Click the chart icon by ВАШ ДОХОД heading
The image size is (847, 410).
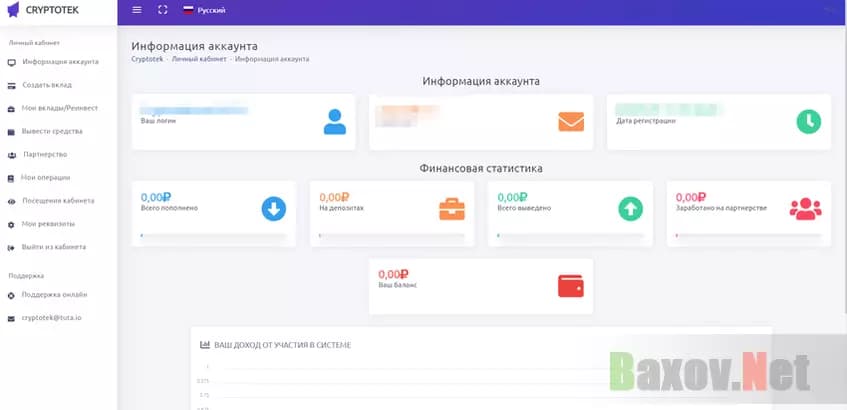pyautogui.click(x=205, y=345)
